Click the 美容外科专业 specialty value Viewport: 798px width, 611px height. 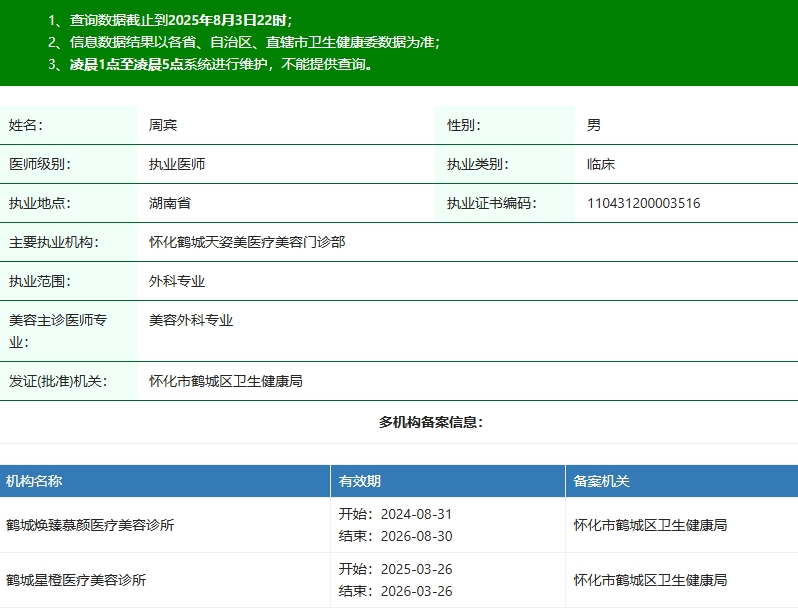pos(191,320)
